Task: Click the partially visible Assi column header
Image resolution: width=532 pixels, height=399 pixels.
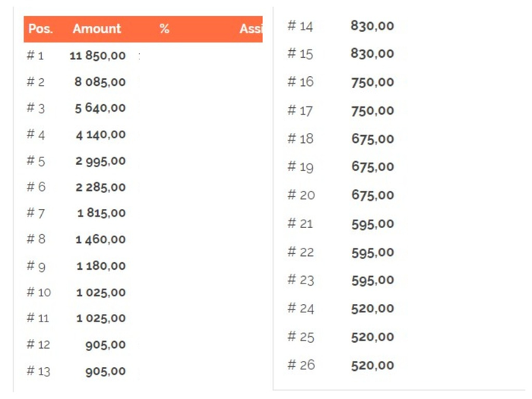Action: [251, 29]
